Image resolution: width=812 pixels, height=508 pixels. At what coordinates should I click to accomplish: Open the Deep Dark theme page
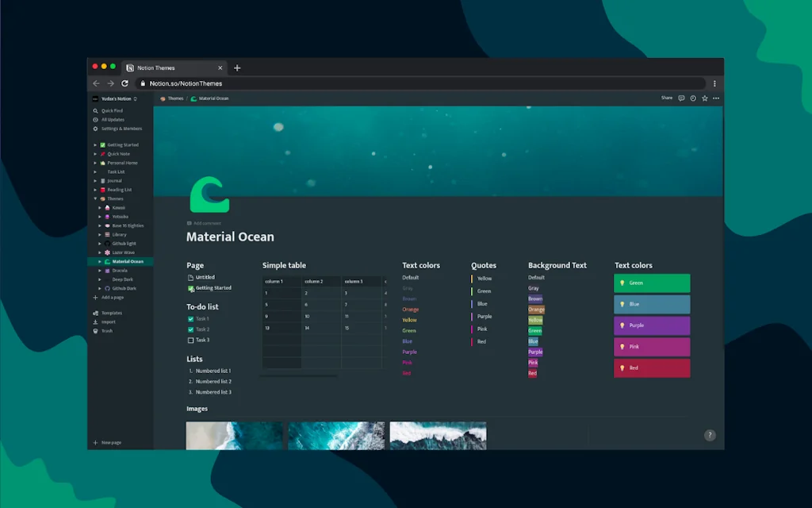click(122, 279)
